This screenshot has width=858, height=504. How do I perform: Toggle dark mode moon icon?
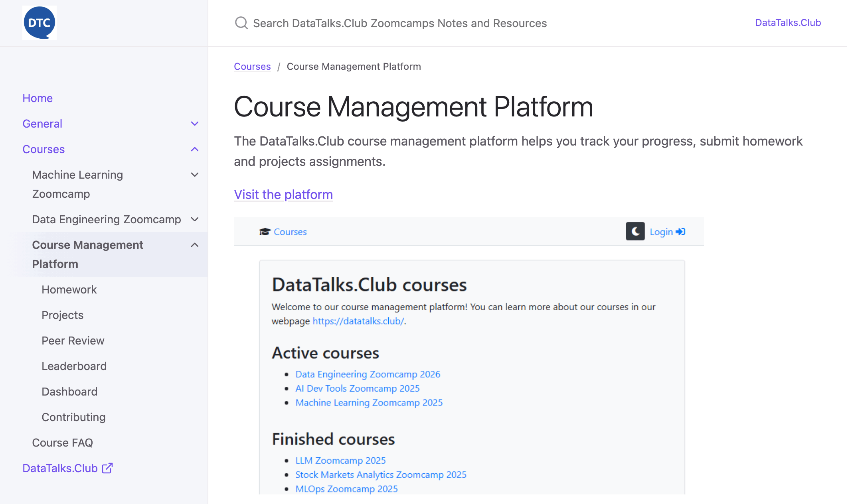(635, 231)
